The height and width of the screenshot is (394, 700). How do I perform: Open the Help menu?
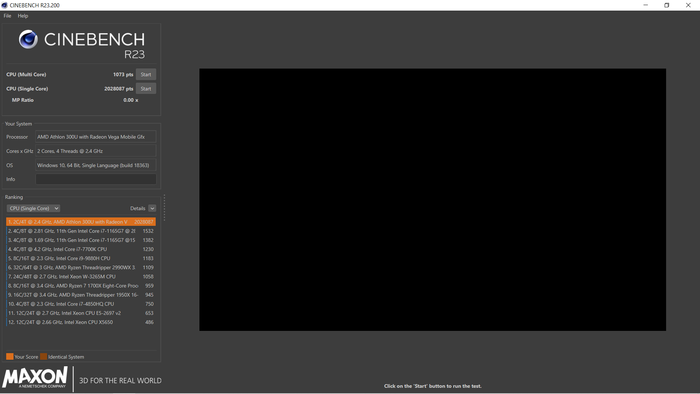[x=23, y=16]
